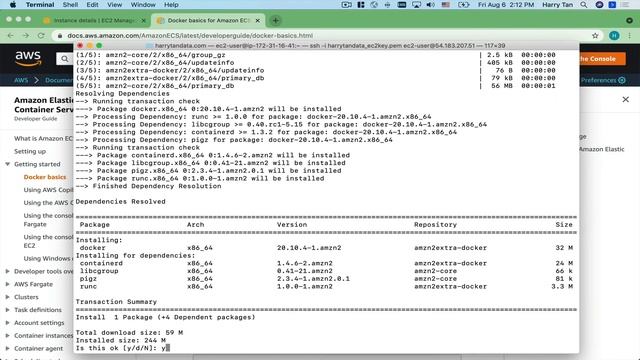Go back in the browser

click(10, 36)
